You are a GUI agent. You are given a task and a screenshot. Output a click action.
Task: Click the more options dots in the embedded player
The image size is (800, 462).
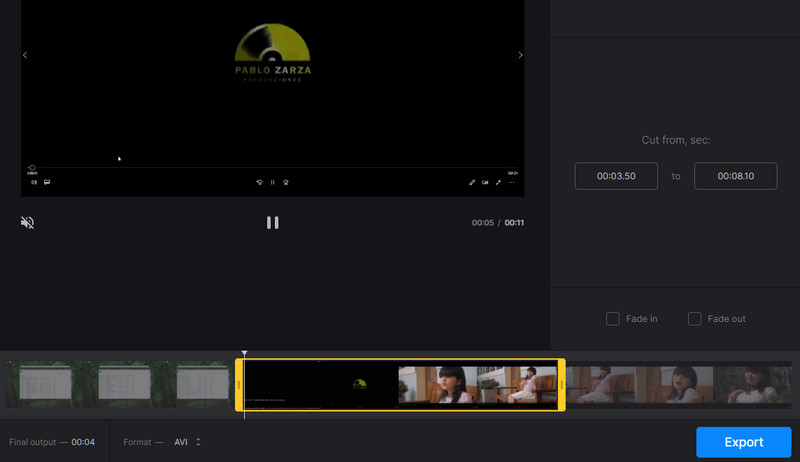[511, 183]
